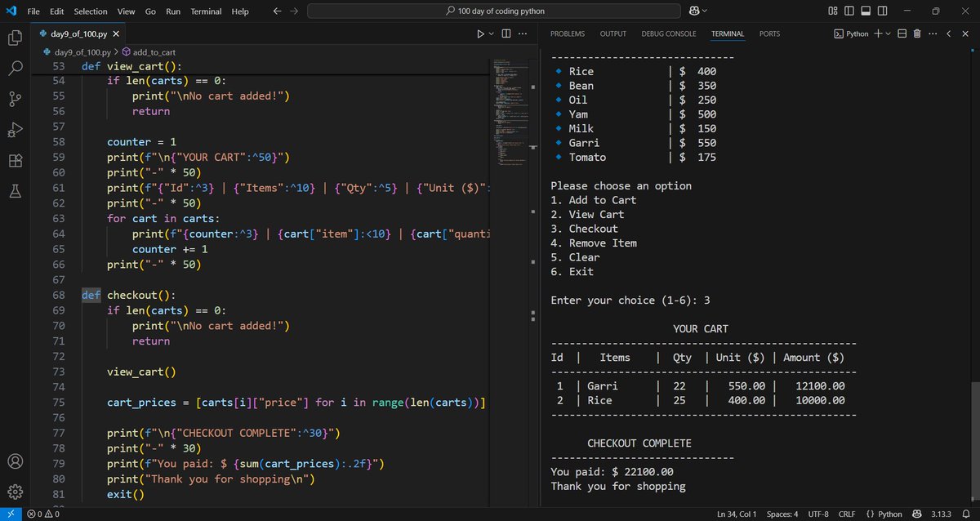Open the Extensions view
The height and width of the screenshot is (521, 980).
pyautogui.click(x=15, y=160)
